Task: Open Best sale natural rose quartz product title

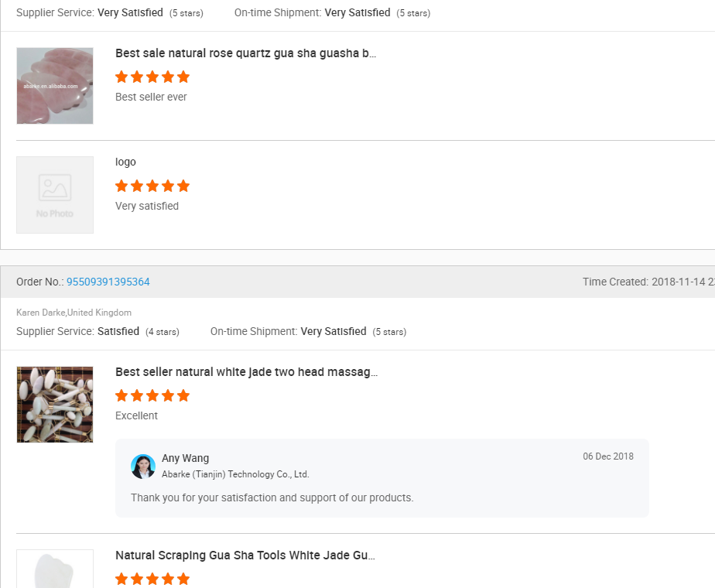Action: (246, 53)
